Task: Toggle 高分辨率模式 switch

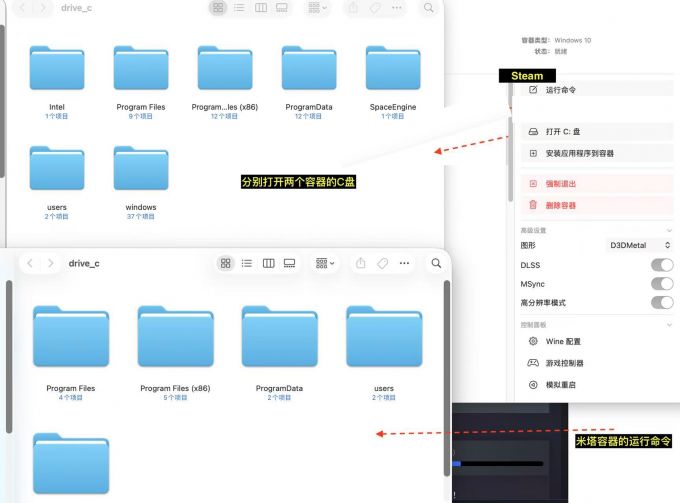Action: (x=662, y=303)
